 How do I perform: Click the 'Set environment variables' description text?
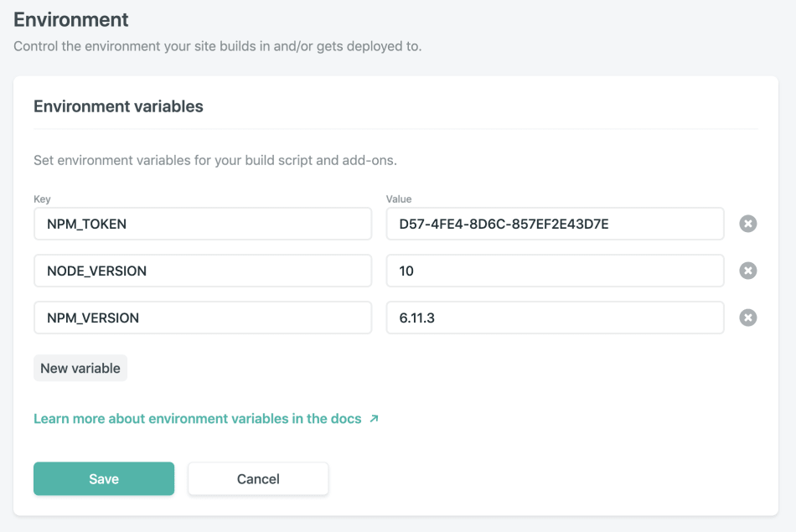pyautogui.click(x=215, y=160)
